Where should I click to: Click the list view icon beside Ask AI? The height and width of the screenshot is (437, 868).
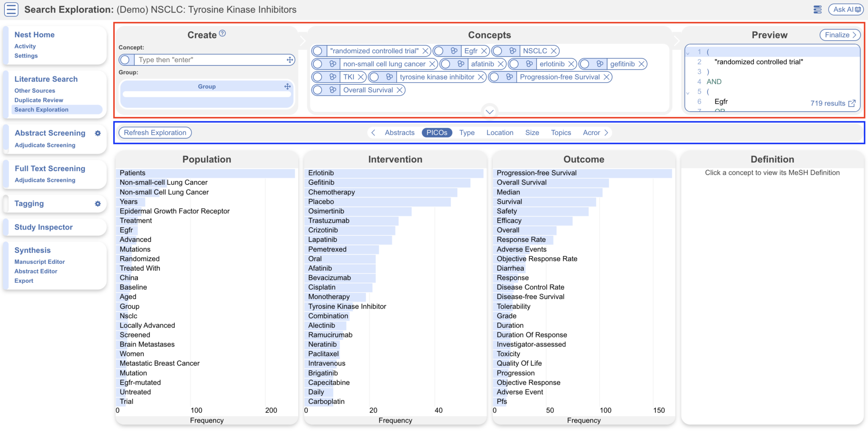tap(818, 9)
